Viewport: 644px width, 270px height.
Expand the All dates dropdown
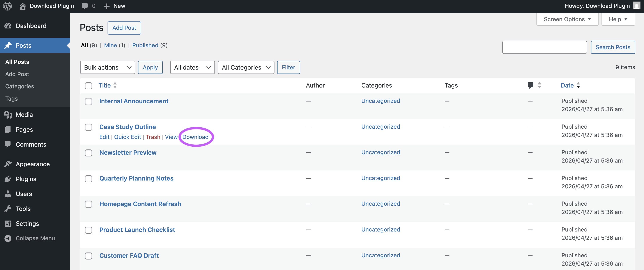pyautogui.click(x=192, y=67)
